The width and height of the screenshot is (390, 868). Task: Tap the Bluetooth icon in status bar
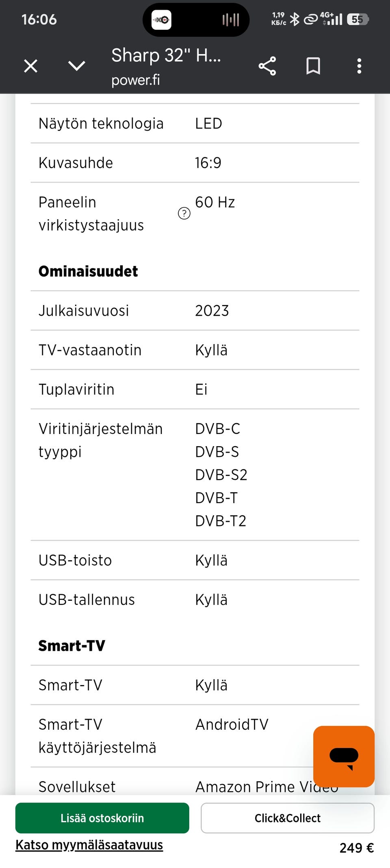[295, 19]
